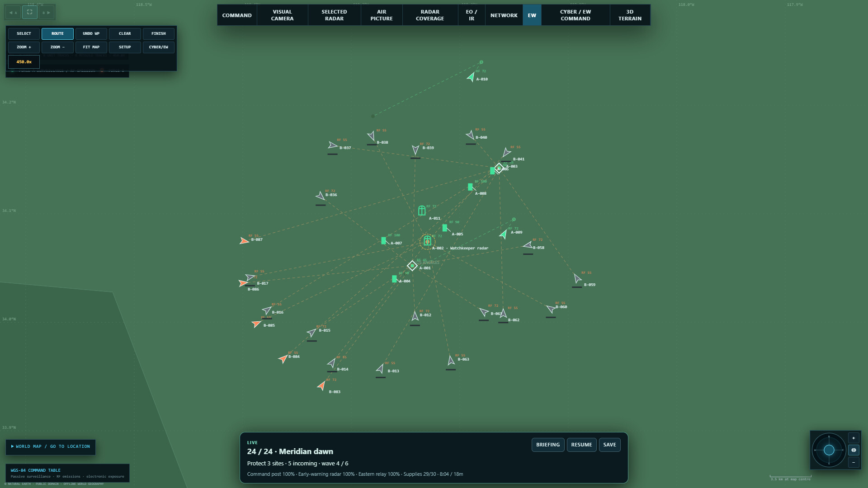Click RESUME in the mission panel
868x488 pixels.
(x=581, y=445)
